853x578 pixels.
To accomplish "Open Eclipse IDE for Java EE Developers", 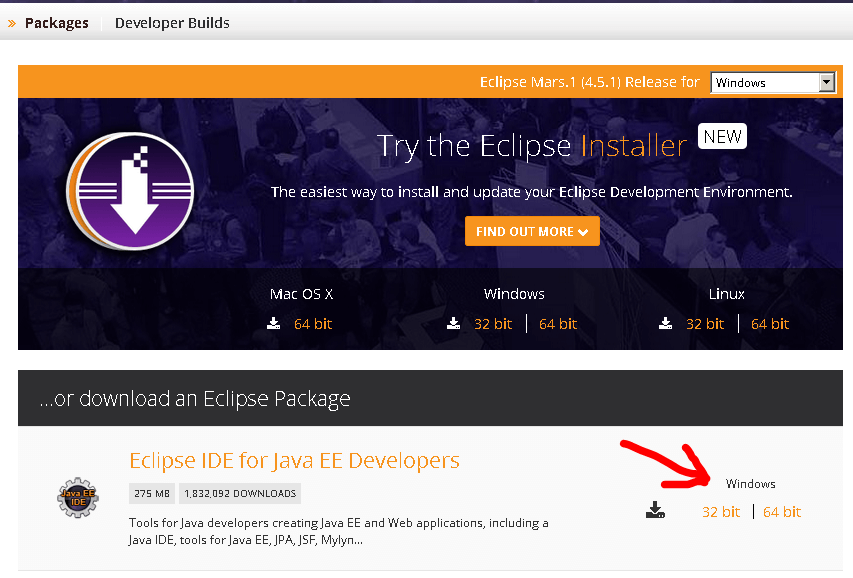I will click(294, 461).
